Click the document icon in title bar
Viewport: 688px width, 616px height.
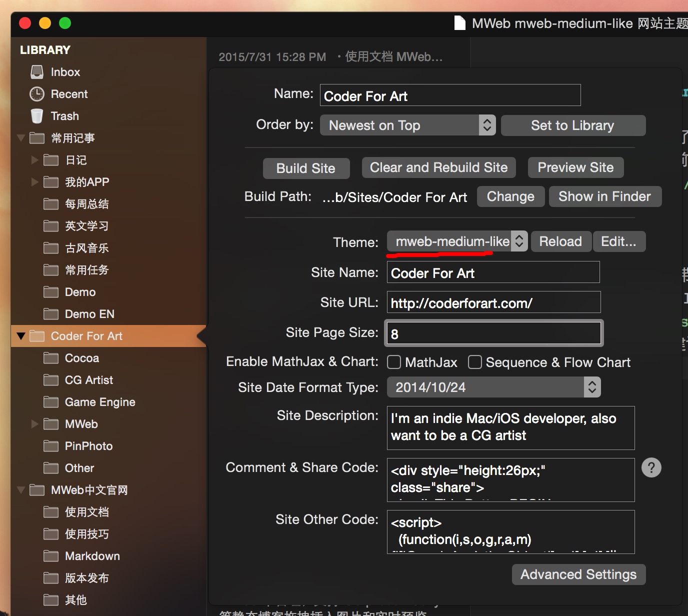coord(459,23)
